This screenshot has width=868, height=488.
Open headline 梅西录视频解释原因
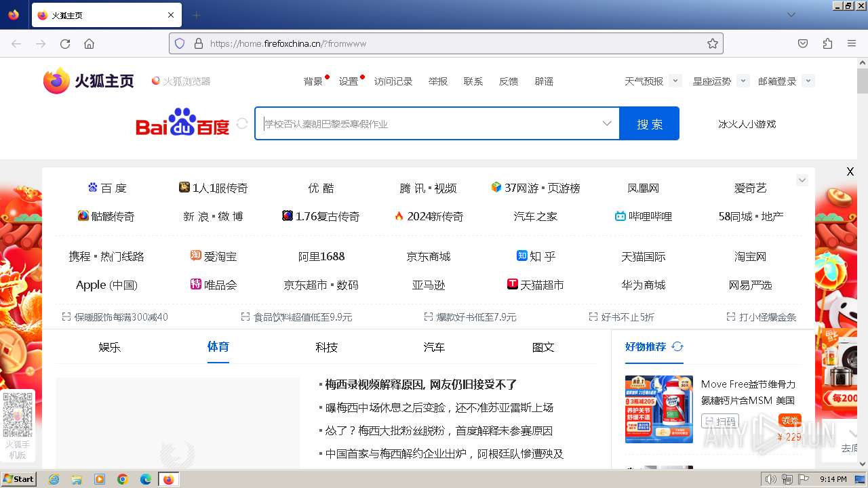[x=420, y=384]
